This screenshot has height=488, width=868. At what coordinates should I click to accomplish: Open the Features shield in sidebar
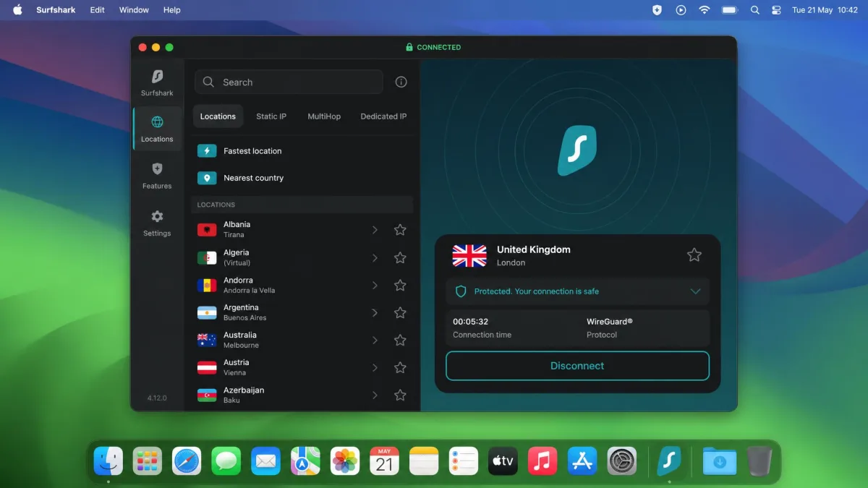pyautogui.click(x=157, y=168)
